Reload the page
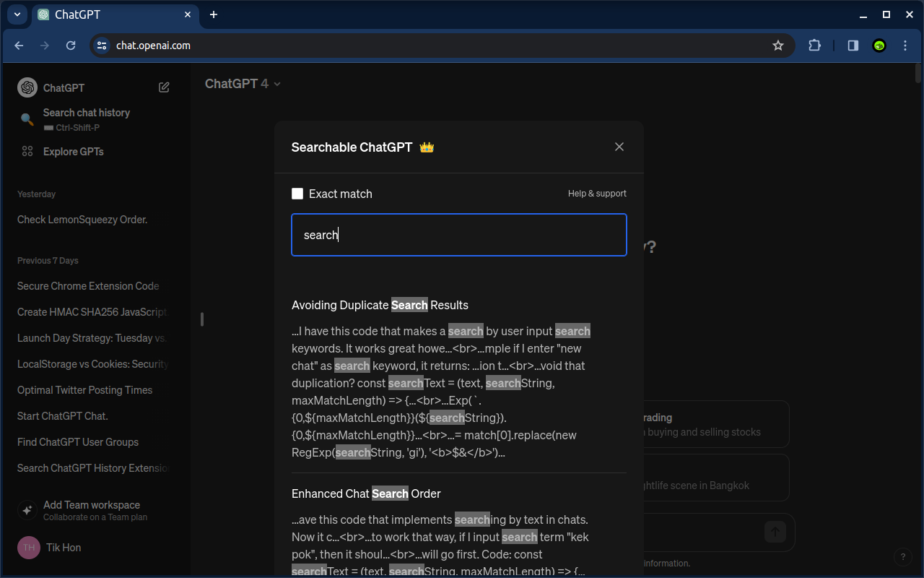This screenshot has height=578, width=924. pyautogui.click(x=71, y=46)
